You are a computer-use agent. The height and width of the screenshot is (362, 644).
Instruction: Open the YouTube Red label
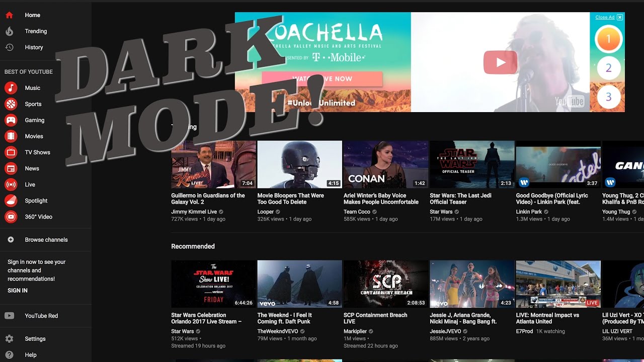tap(41, 316)
